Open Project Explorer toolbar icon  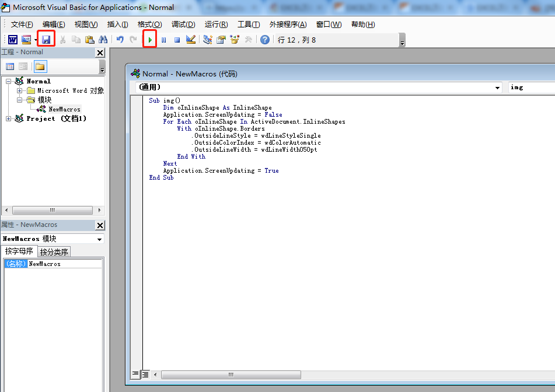(208, 40)
